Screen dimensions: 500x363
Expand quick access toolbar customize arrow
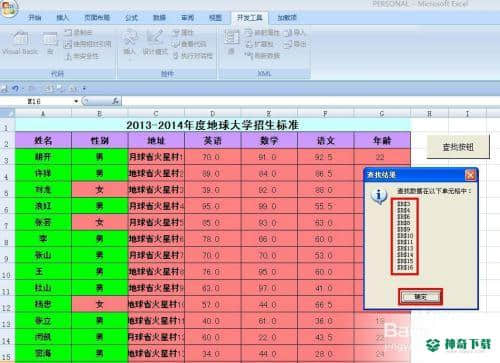[84, 89]
